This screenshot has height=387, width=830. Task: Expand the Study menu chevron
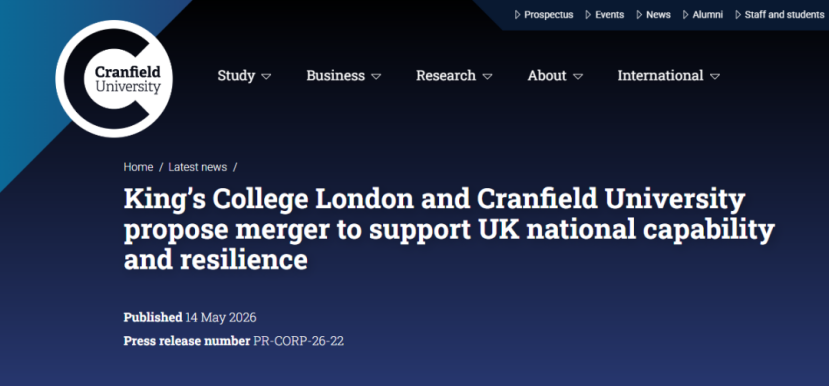click(x=266, y=77)
